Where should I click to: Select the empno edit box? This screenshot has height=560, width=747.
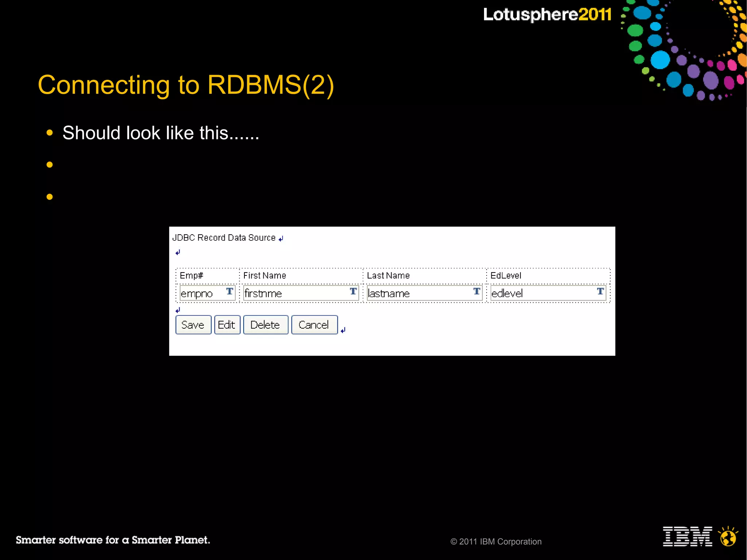[207, 293]
